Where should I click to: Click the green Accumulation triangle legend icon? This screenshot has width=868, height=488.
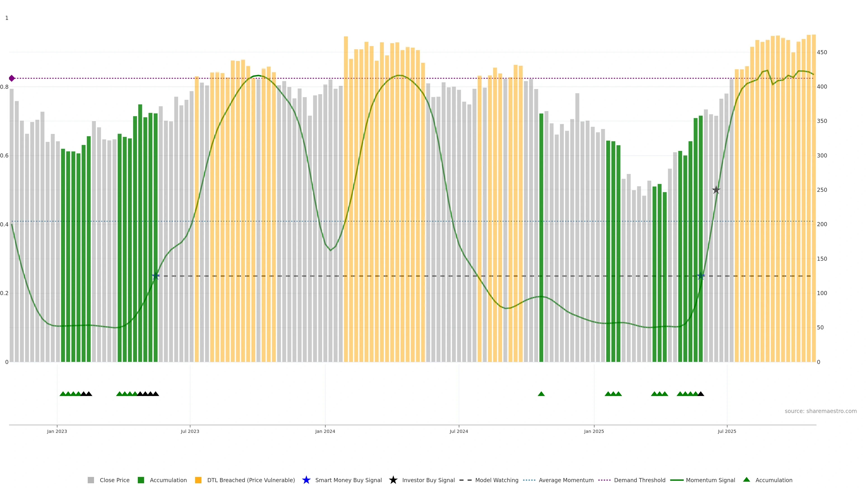[746, 480]
